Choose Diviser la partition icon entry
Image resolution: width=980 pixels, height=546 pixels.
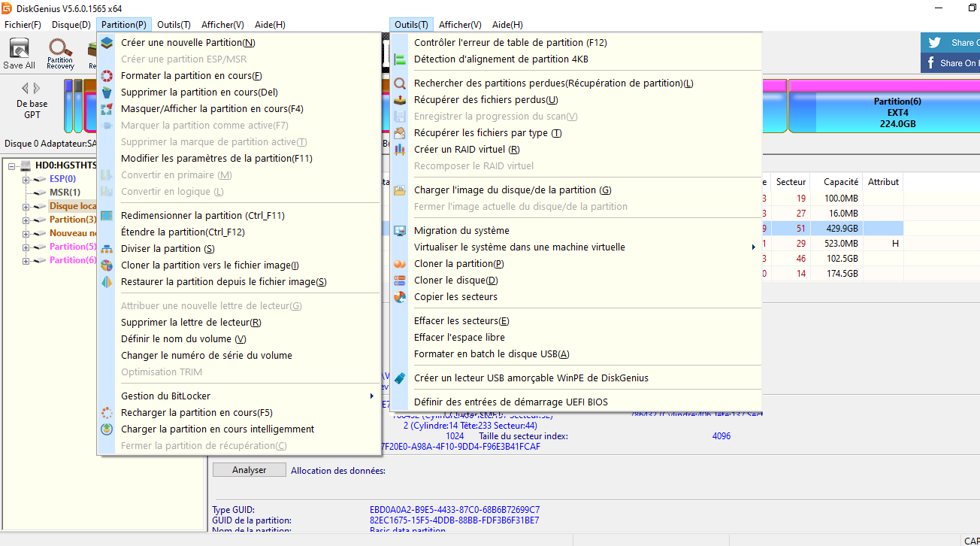click(107, 249)
